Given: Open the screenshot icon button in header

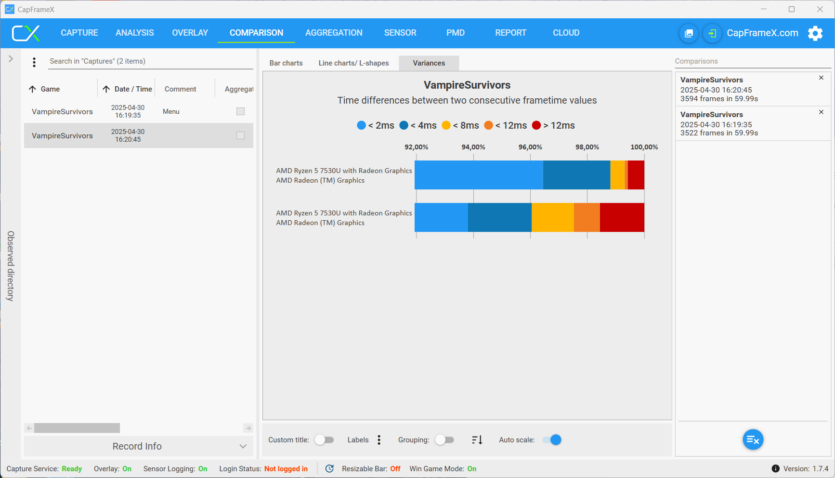Looking at the screenshot, I should 689,33.
